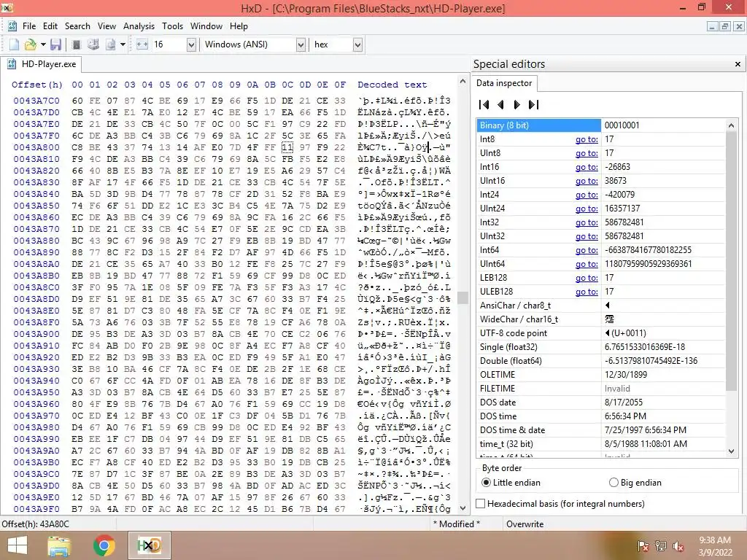Click the Open disk image toolbar icon
Viewport: 747px width, 560px height.
pyautogui.click(x=111, y=44)
